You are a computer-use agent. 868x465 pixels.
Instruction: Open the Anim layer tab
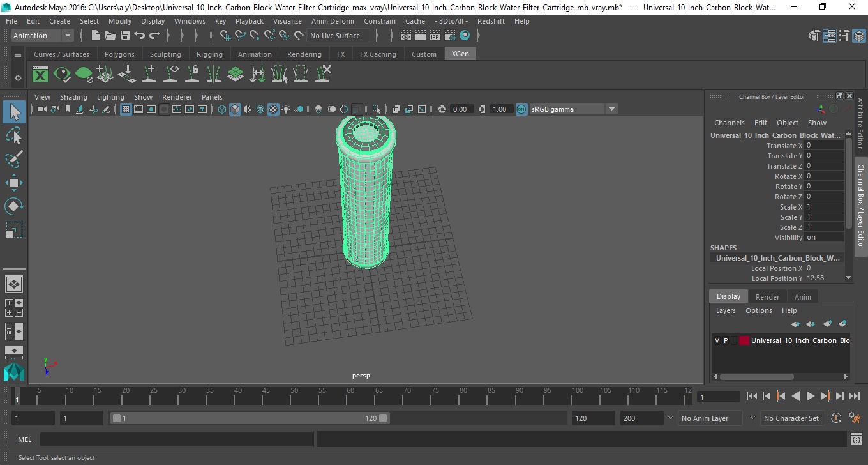[802, 296]
